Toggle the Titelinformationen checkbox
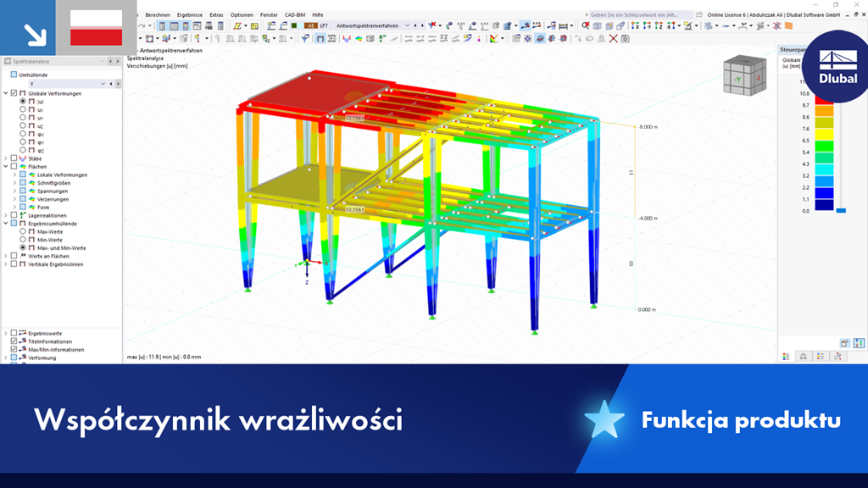The height and width of the screenshot is (488, 868). click(x=14, y=341)
